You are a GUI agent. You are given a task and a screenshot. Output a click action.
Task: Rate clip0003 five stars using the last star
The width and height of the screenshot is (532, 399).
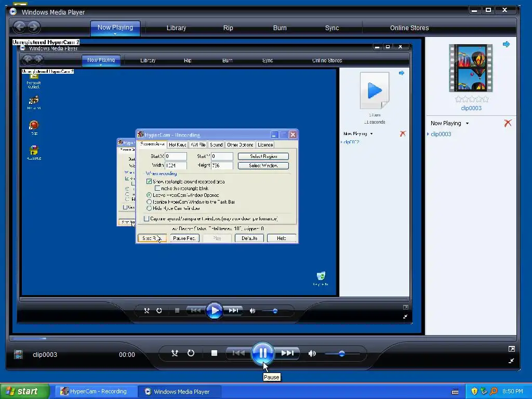pyautogui.click(x=486, y=99)
